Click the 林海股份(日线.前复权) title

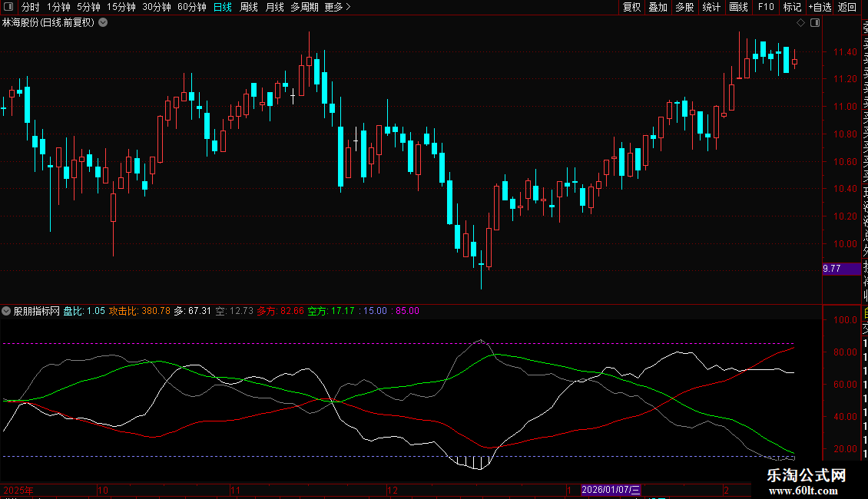pos(48,23)
